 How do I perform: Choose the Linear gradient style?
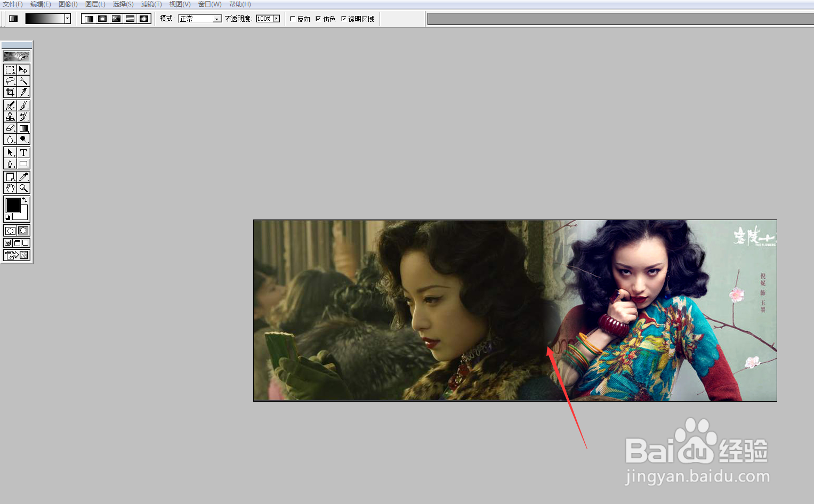click(x=88, y=19)
